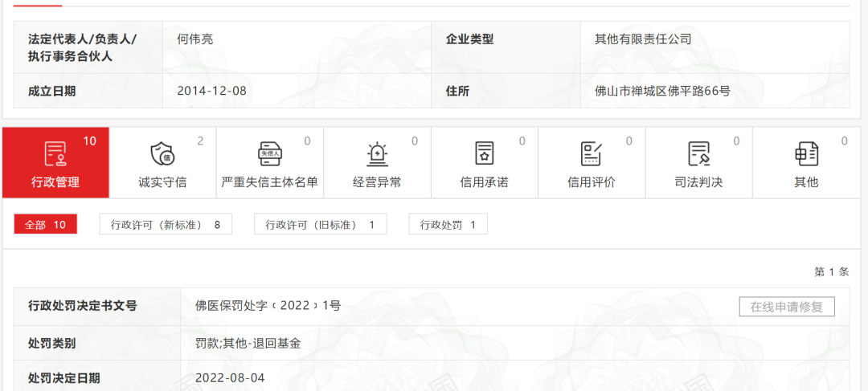Switch to the 行政管理 tab label

[x=55, y=182]
